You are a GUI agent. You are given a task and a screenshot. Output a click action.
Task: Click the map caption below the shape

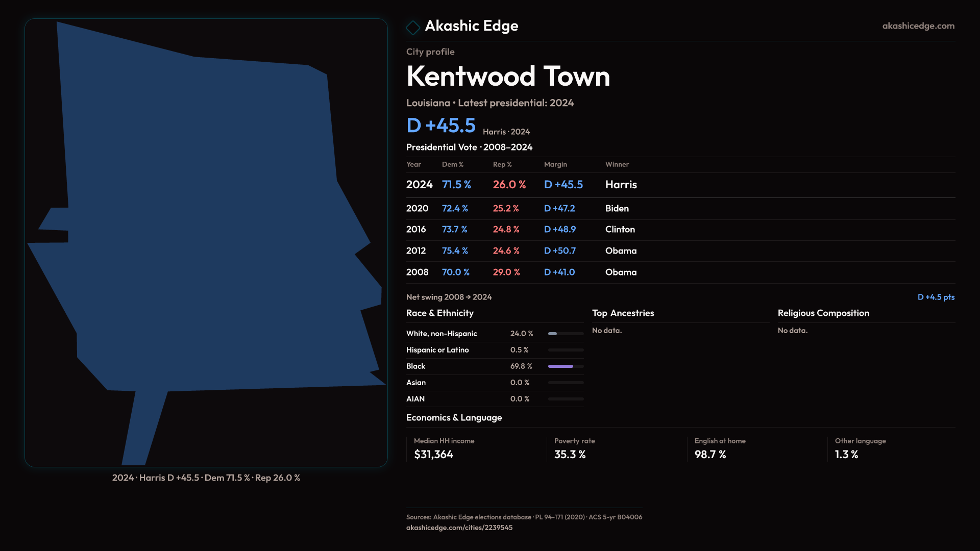click(206, 478)
